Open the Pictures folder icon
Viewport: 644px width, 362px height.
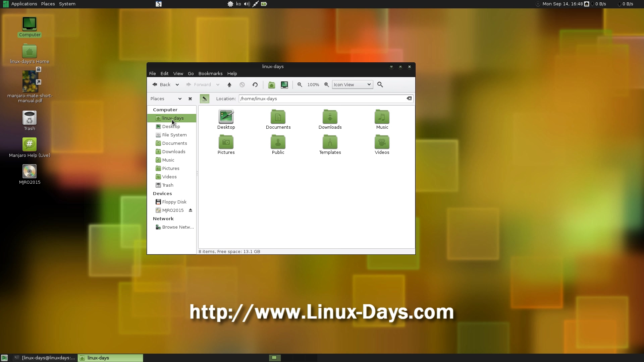coord(226,144)
